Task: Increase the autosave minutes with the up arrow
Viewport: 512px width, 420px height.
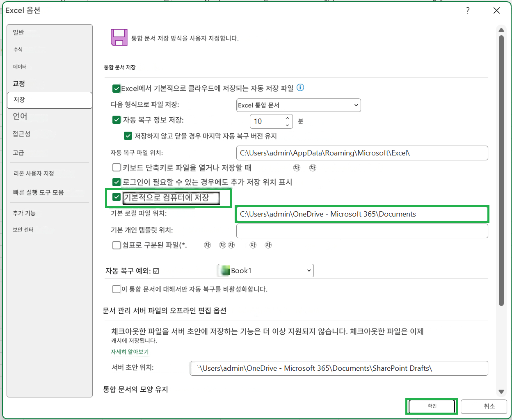Action: click(x=287, y=118)
